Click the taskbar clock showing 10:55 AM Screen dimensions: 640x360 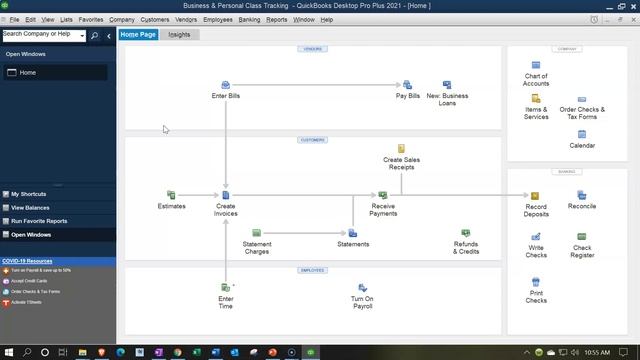(x=597, y=352)
